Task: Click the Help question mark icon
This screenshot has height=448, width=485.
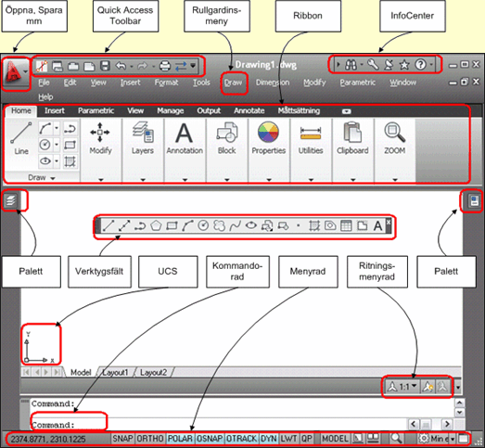Action: [421, 65]
